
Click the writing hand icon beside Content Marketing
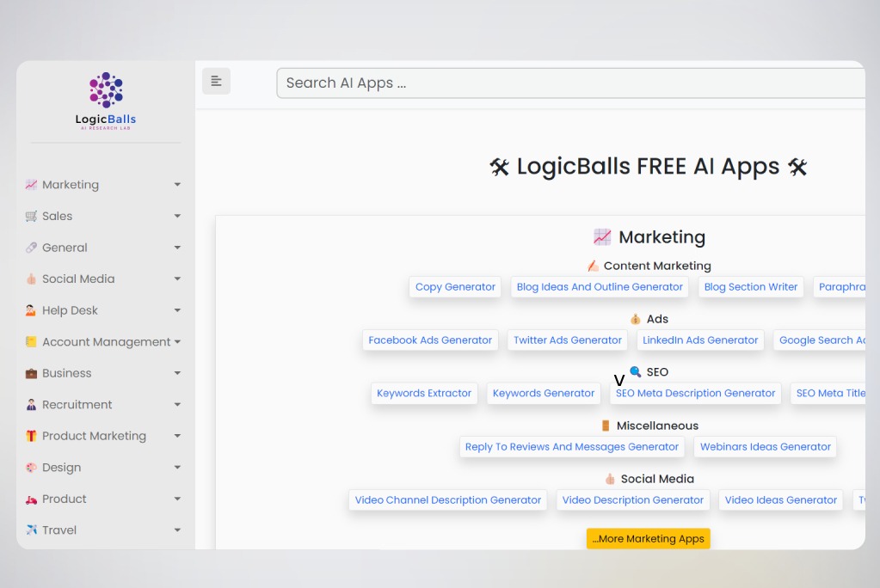(x=593, y=266)
